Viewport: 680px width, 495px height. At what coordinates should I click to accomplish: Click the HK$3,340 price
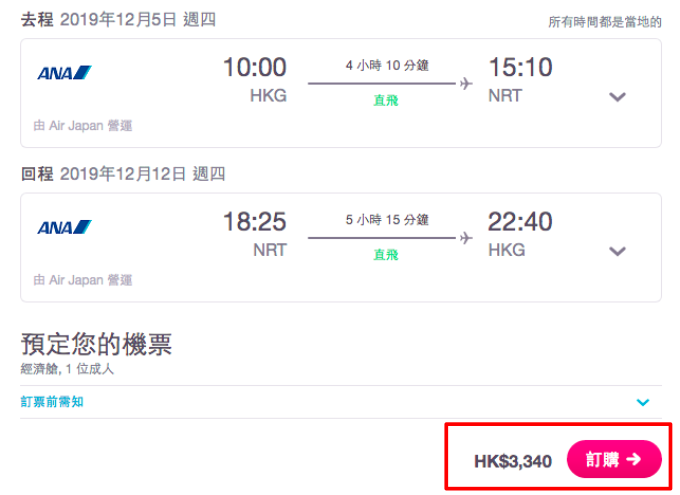pyautogui.click(x=513, y=461)
